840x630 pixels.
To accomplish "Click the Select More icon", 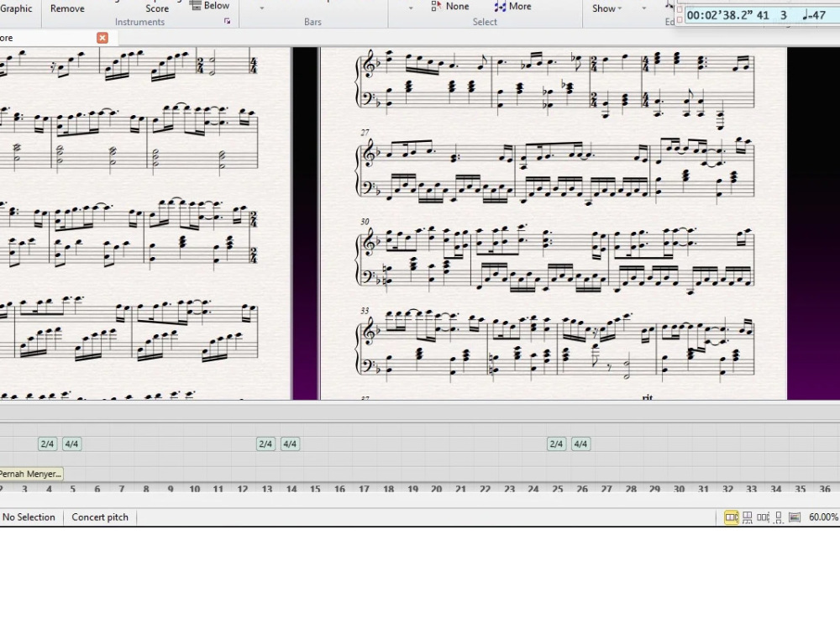I will [500, 7].
